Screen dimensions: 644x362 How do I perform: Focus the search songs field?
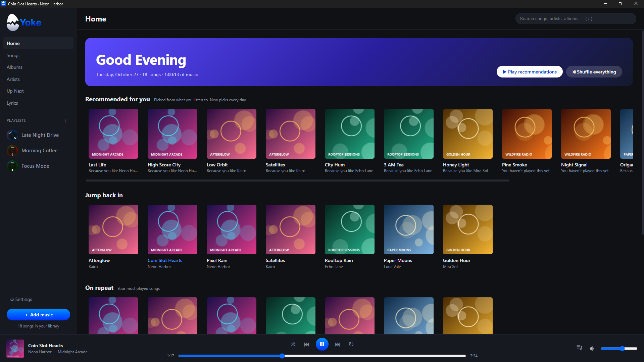[576, 19]
